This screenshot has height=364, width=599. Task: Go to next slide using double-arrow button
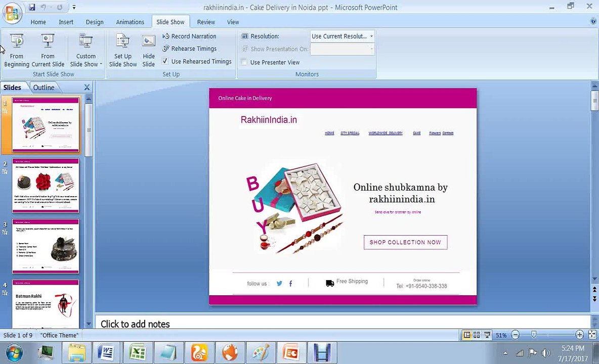coord(594,299)
